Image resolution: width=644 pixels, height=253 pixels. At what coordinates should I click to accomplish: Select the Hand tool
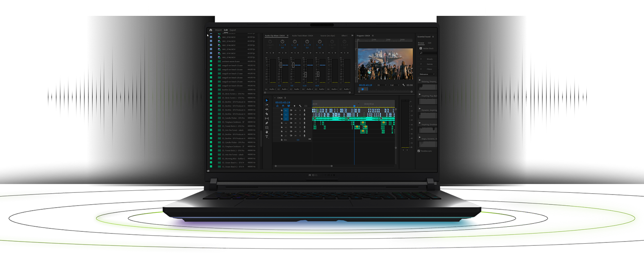tap(267, 132)
